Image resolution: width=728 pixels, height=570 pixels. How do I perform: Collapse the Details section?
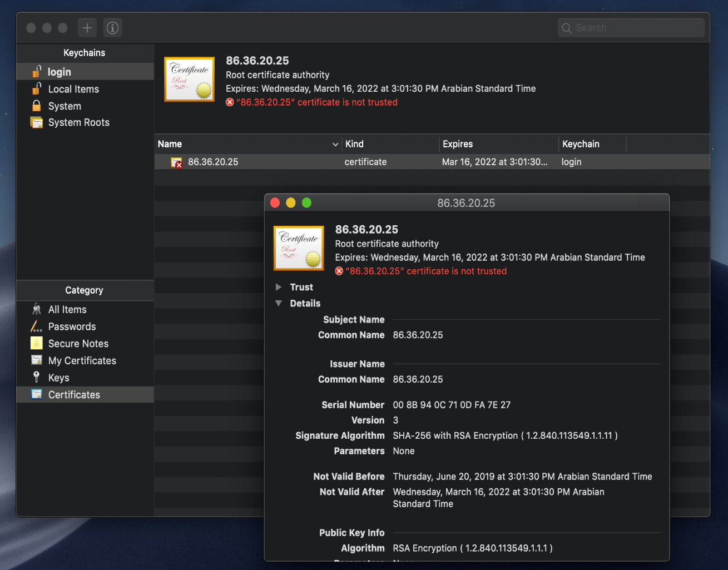click(x=279, y=303)
